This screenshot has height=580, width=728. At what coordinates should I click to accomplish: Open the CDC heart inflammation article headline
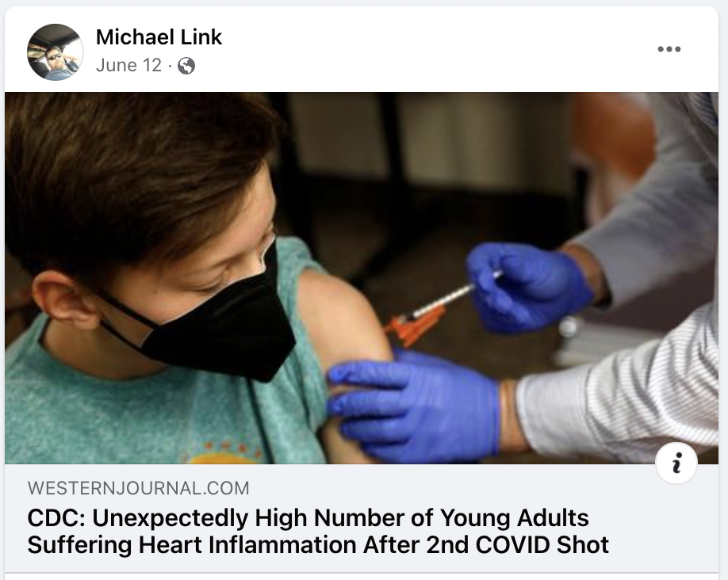click(318, 532)
